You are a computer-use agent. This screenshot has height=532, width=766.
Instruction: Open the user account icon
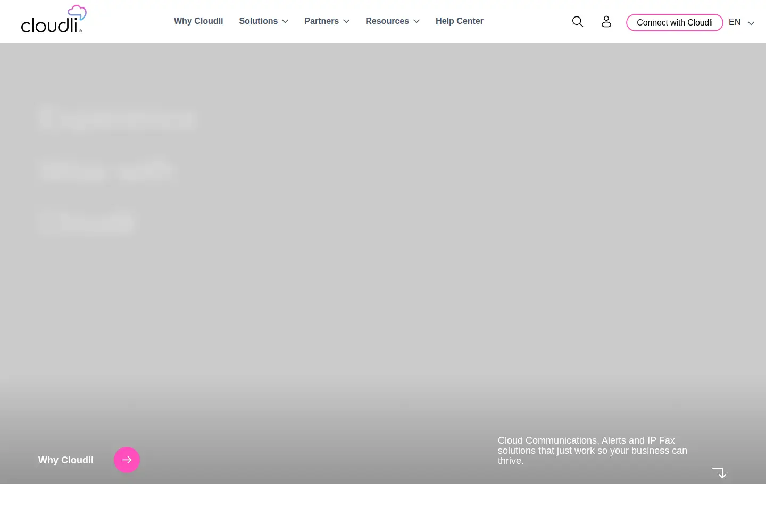[x=606, y=21]
